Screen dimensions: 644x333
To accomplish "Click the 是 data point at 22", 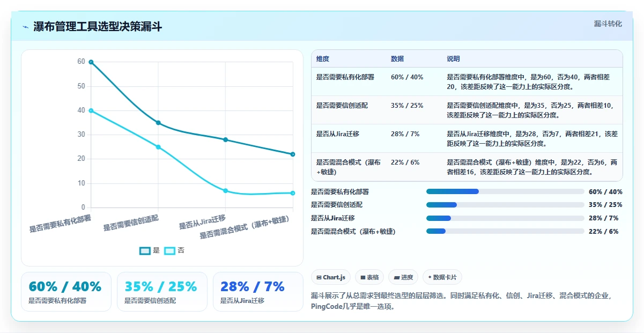I will (x=293, y=154).
